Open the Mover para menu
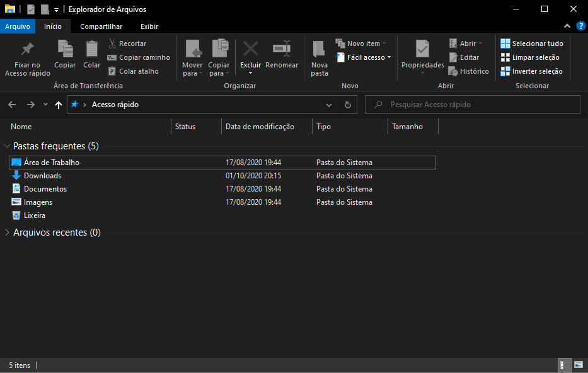Image resolution: width=588 pixels, height=373 pixels. tap(192, 59)
